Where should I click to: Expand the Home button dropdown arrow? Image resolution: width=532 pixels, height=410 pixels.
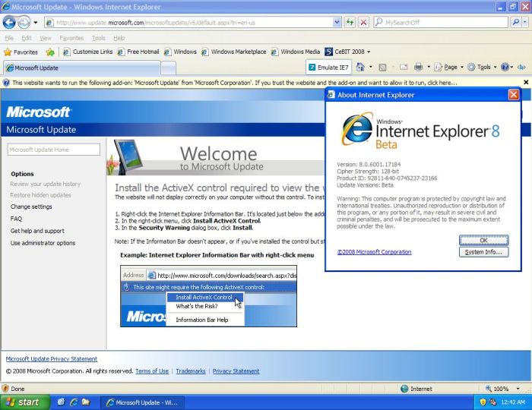371,67
